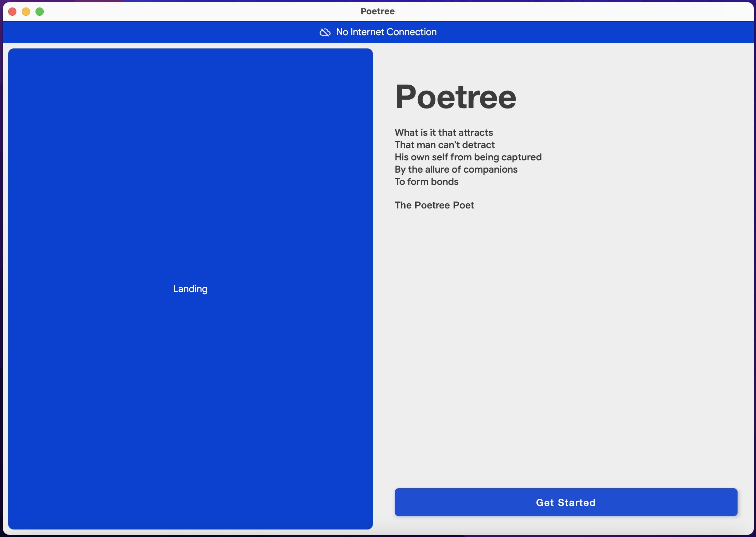Click the word 'Connection' in the banner
The width and height of the screenshot is (756, 537).
click(411, 32)
